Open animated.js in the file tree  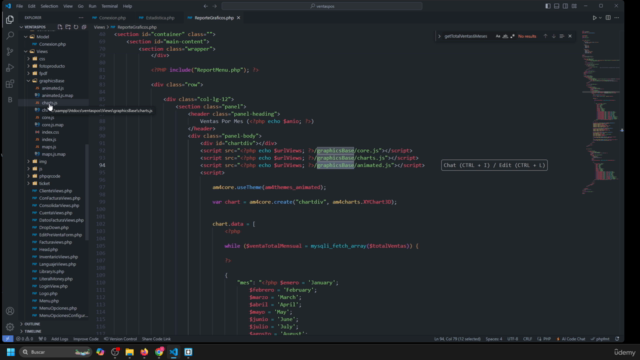[53, 88]
